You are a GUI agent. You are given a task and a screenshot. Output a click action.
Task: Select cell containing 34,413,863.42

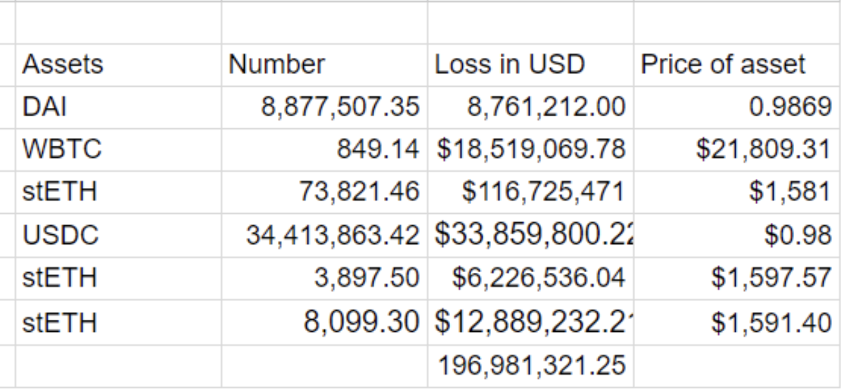click(x=324, y=236)
